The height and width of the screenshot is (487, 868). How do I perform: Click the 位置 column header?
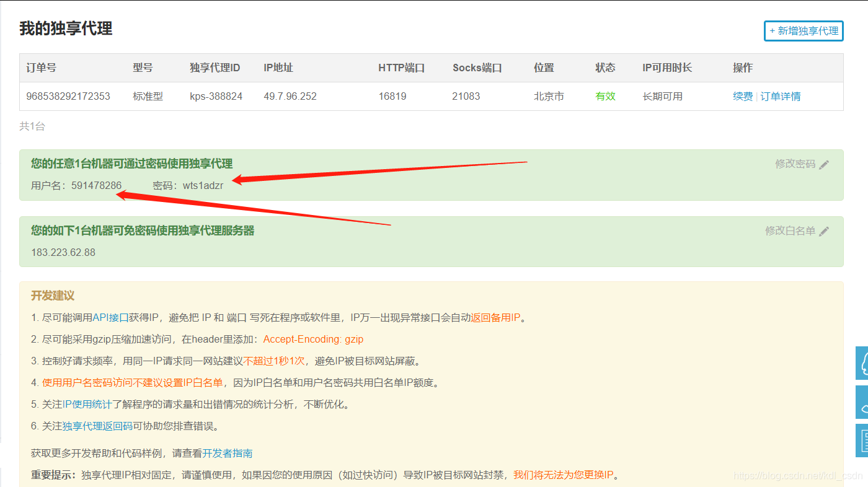[544, 68]
